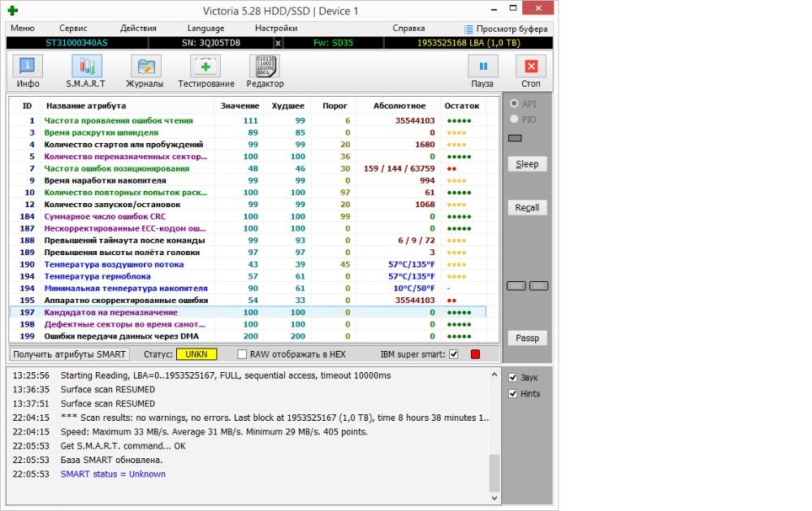The height and width of the screenshot is (511, 812).
Task: Open the Журналы logs tool
Action: click(x=145, y=71)
